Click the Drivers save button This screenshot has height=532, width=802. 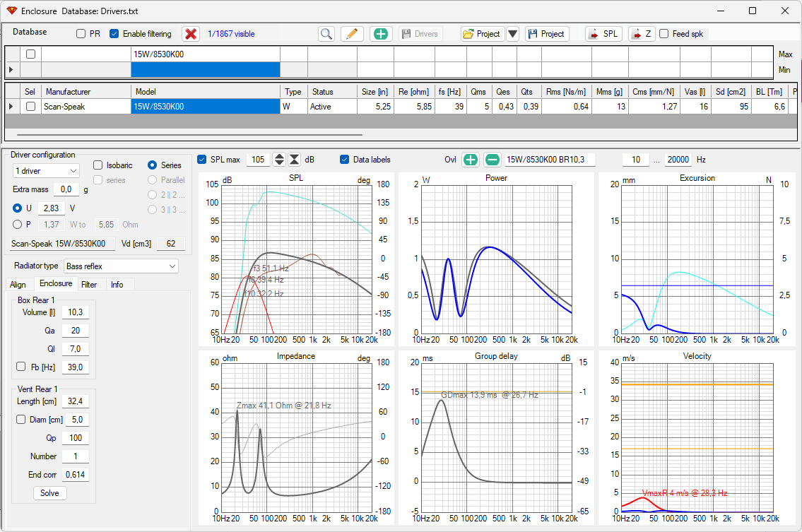pyautogui.click(x=420, y=34)
